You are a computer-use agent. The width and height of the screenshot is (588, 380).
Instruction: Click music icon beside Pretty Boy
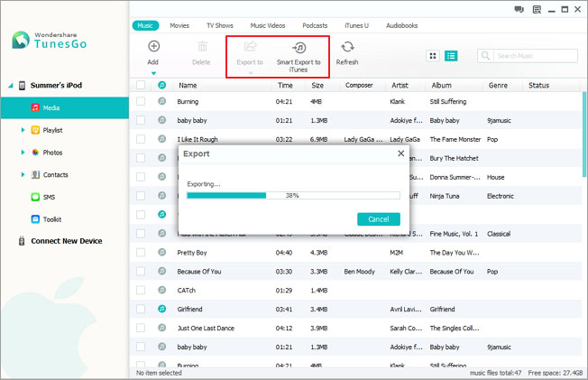click(x=161, y=253)
